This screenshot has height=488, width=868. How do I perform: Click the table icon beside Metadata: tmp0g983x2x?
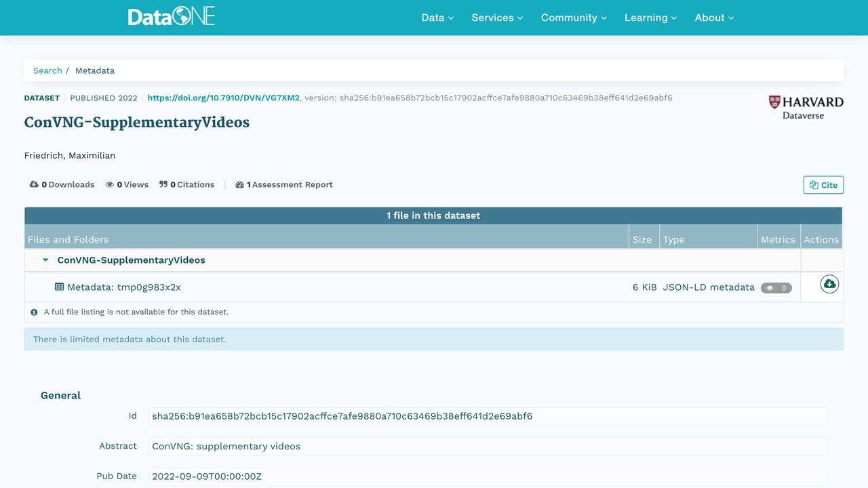(59, 287)
